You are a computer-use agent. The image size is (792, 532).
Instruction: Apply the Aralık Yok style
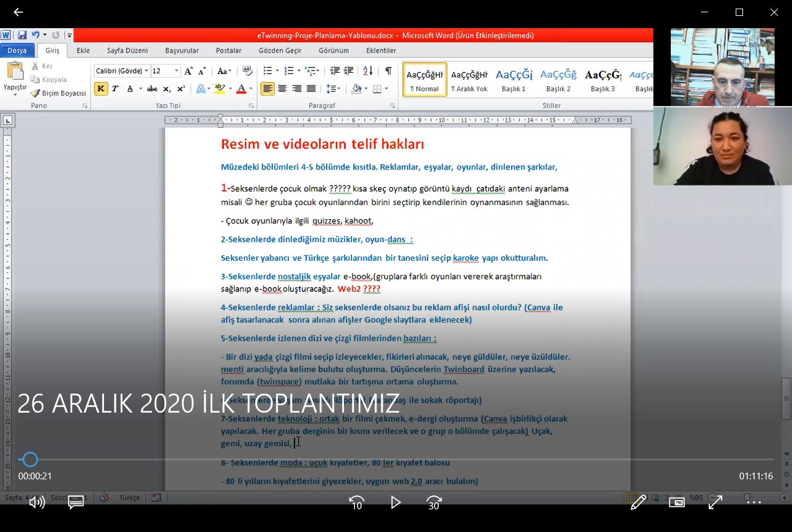[469, 80]
